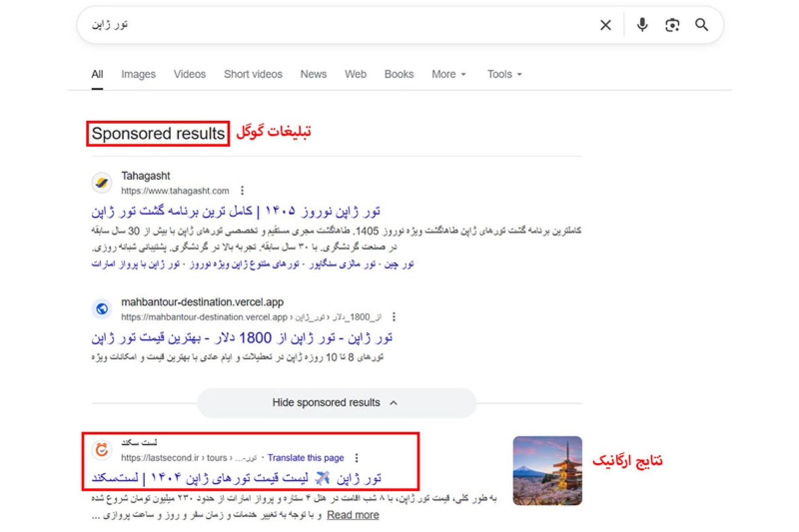Click the Translate this page link

point(306,458)
